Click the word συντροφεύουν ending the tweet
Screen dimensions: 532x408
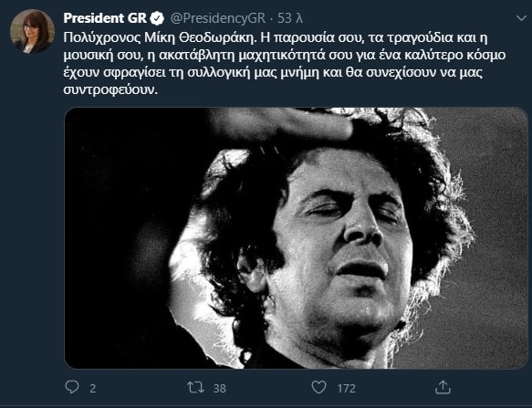click(110, 90)
